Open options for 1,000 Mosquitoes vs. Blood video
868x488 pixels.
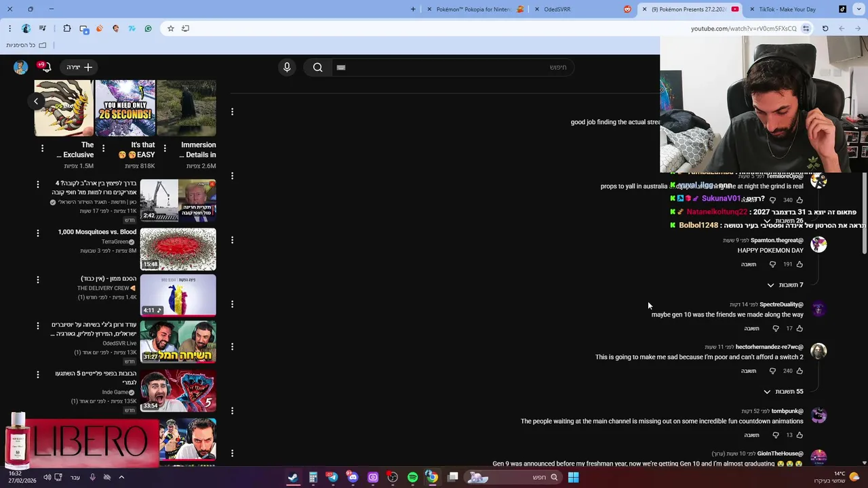pyautogui.click(x=38, y=232)
